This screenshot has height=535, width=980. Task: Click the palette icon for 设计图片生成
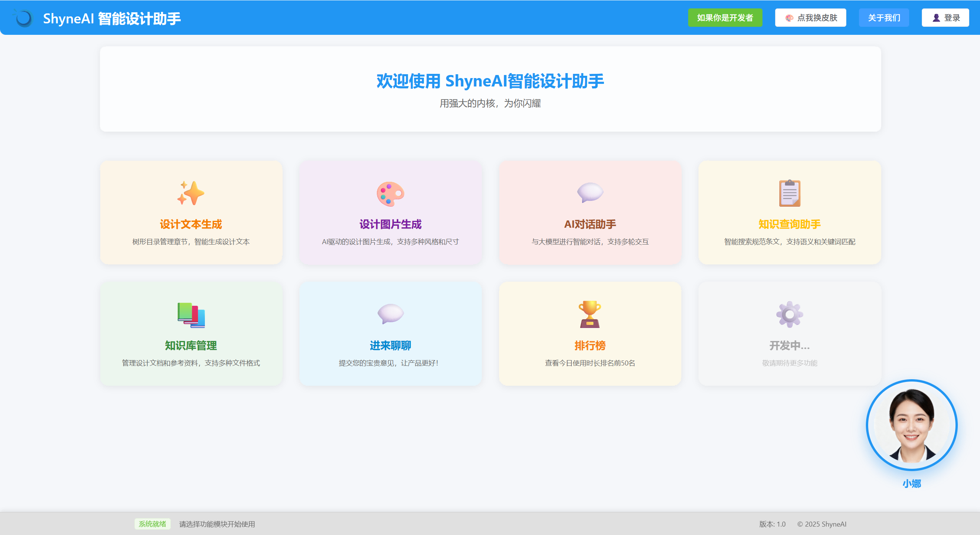[x=390, y=194]
